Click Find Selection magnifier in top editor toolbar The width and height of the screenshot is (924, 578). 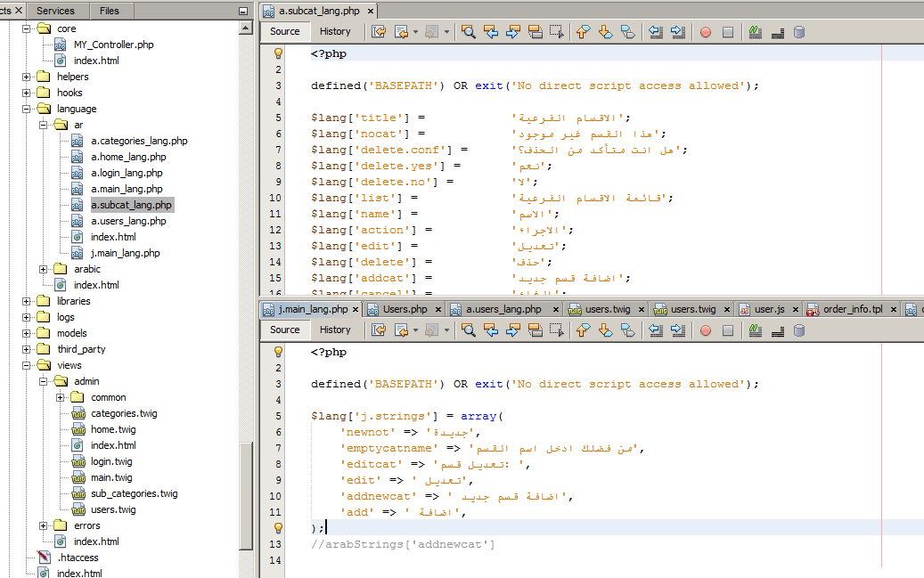click(468, 32)
